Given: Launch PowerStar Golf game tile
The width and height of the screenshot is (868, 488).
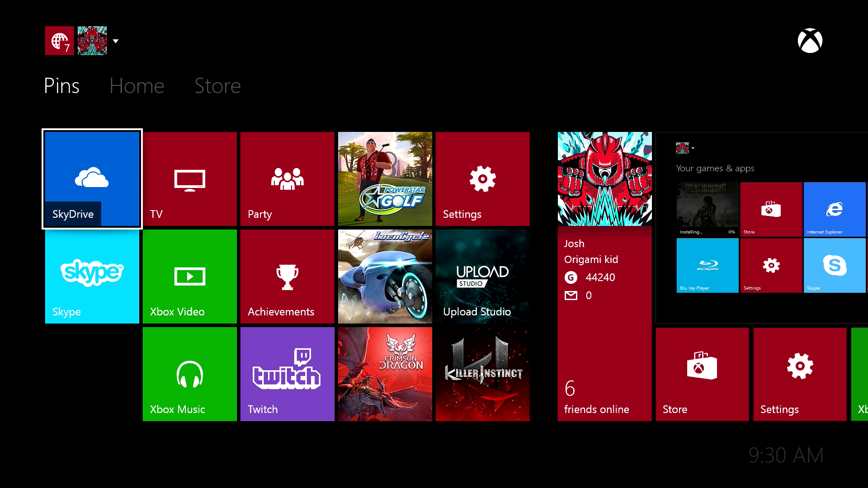Looking at the screenshot, I should (385, 179).
